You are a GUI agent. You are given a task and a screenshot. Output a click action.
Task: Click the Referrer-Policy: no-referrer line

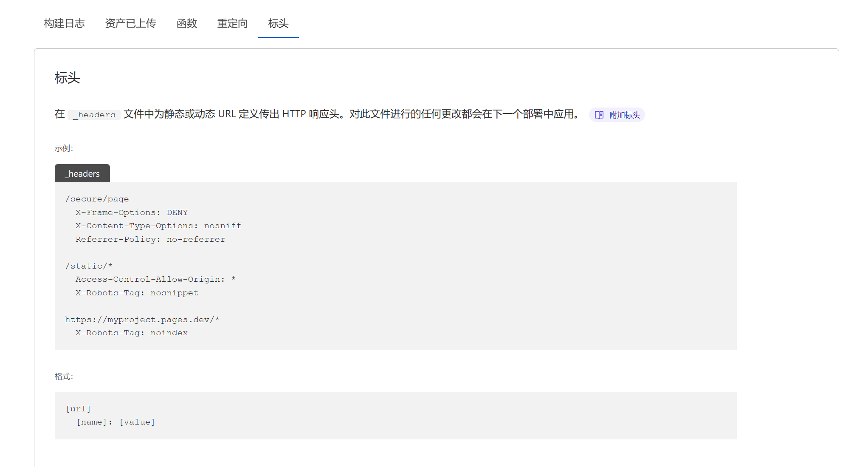coord(150,239)
